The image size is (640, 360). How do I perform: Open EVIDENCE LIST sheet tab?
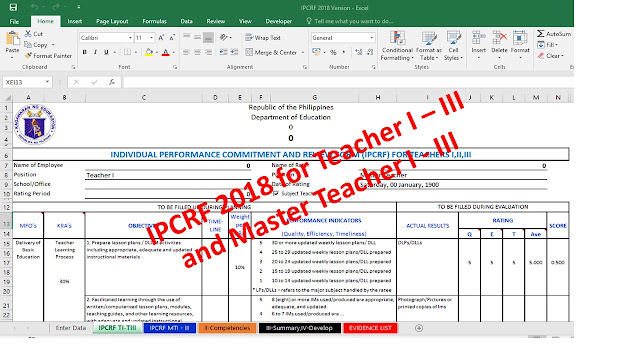(370, 328)
